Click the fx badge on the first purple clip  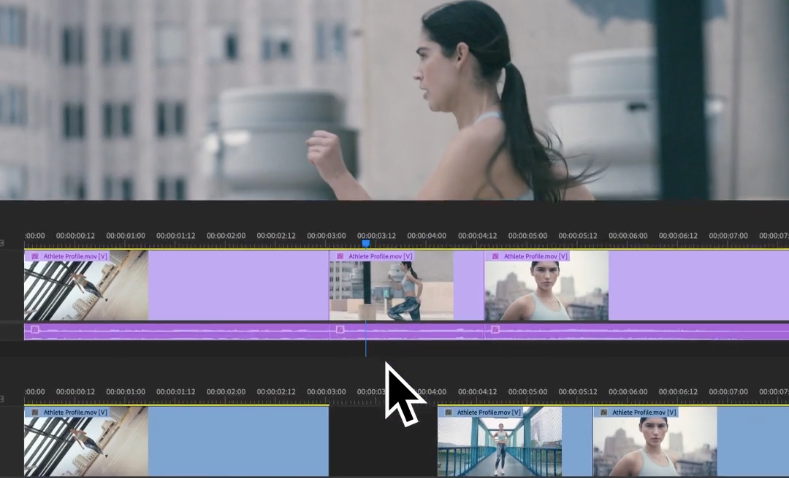(x=35, y=256)
